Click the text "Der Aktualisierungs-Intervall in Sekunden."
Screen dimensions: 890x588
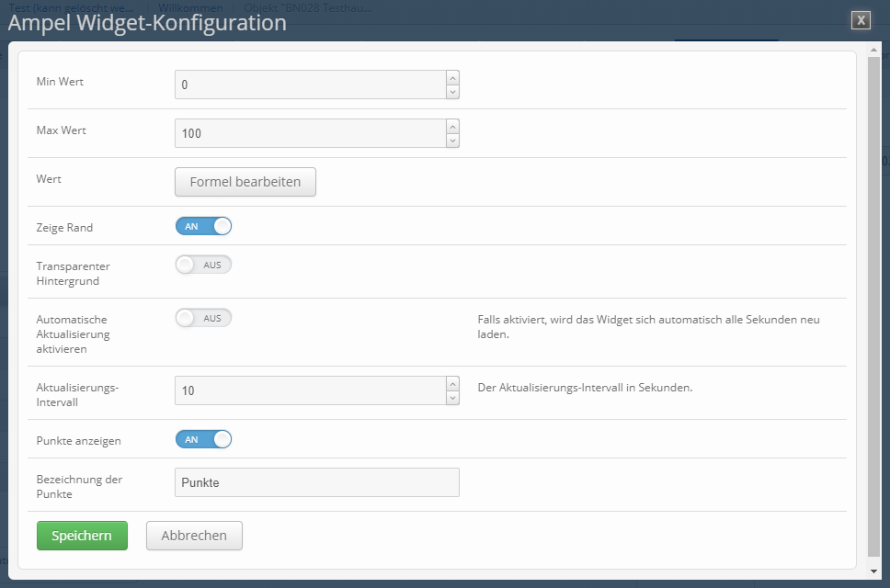pos(585,388)
